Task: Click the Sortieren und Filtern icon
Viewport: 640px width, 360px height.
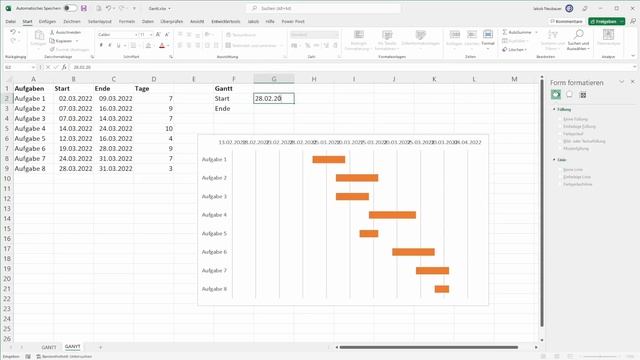Action: (x=553, y=34)
